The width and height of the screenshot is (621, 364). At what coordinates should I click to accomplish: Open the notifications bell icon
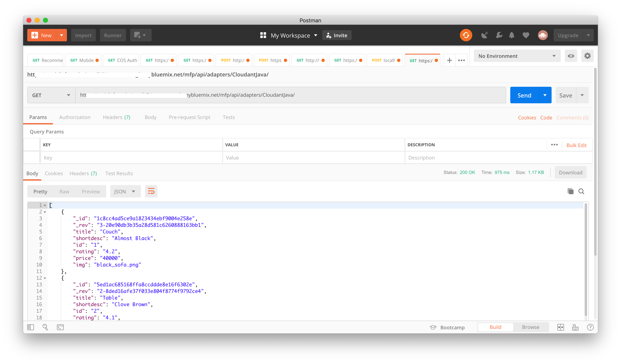click(512, 35)
